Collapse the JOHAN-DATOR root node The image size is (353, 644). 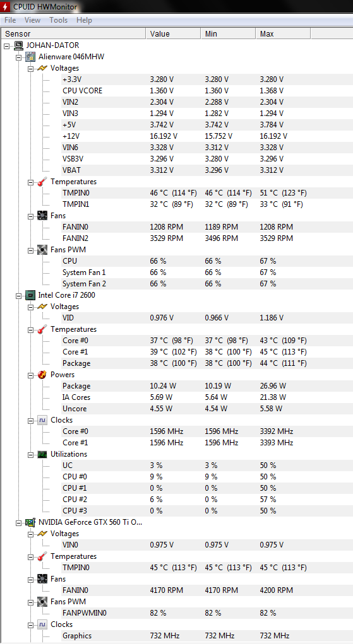6,46
